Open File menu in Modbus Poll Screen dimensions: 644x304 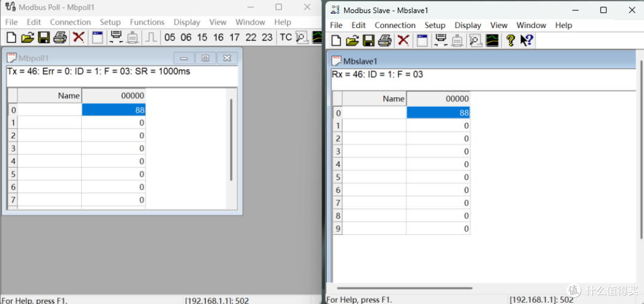point(11,22)
